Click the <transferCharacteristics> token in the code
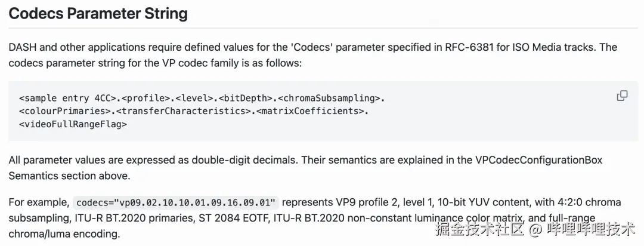The height and width of the screenshot is (246, 644). [x=184, y=111]
